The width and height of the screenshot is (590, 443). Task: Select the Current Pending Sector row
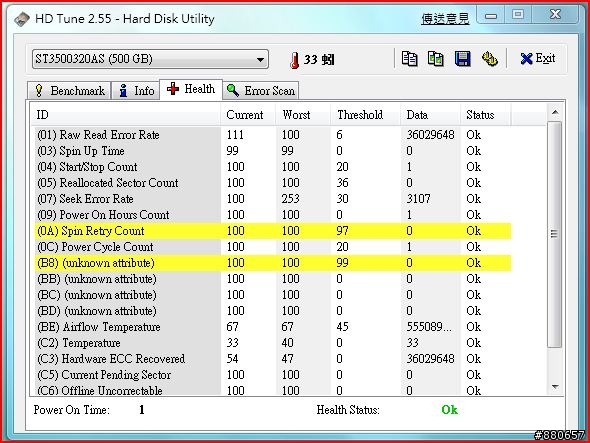point(273,375)
